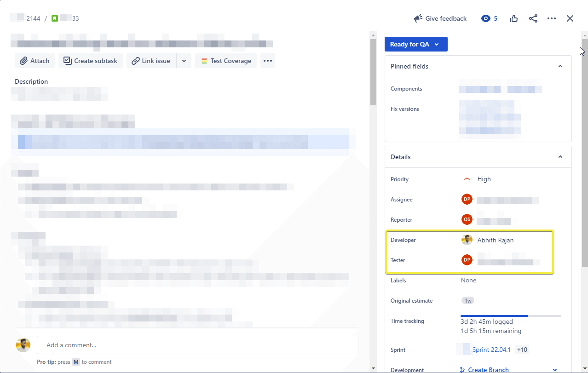Click the Assignee DP avatar
The height and width of the screenshot is (373, 588).
click(x=467, y=199)
